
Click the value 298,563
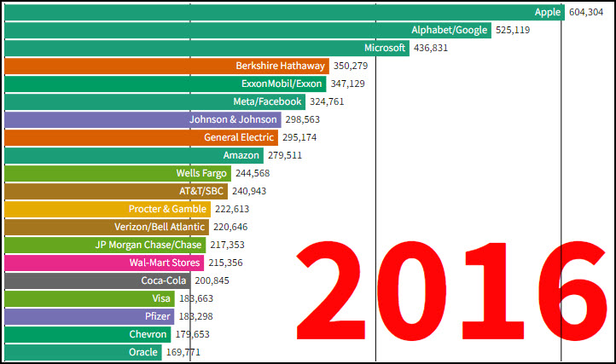(303, 119)
